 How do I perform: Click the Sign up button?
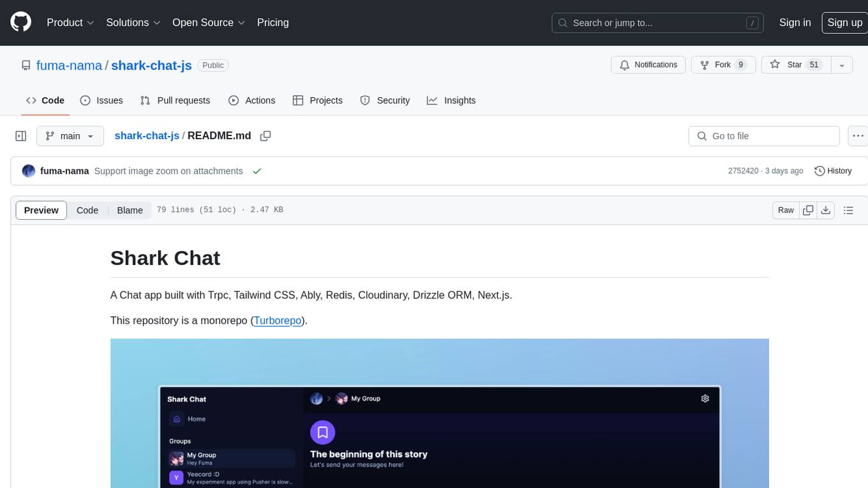(x=844, y=22)
